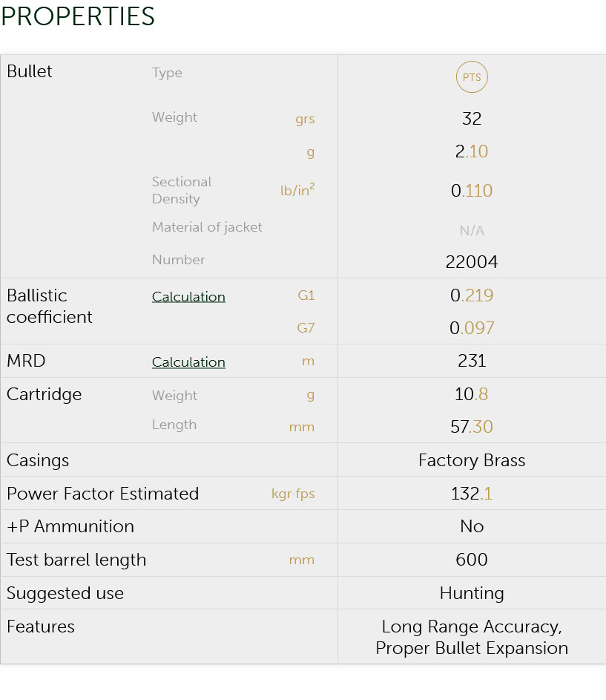Select the G7 ballistic value 0.097
The image size is (606, 700).
(x=472, y=328)
